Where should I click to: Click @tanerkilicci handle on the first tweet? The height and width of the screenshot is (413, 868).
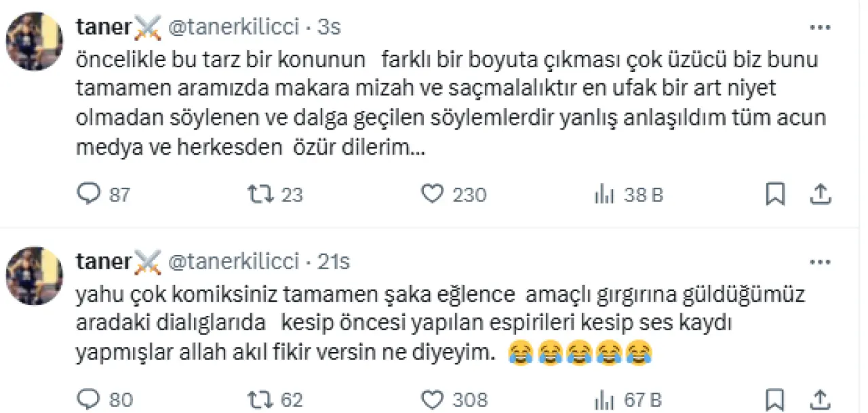coord(233,27)
